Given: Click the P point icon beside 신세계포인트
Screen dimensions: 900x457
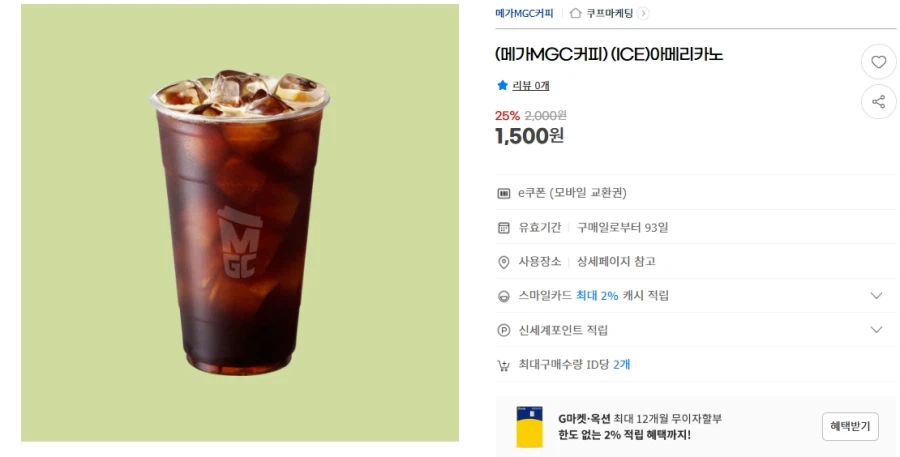Looking at the screenshot, I should (503, 330).
